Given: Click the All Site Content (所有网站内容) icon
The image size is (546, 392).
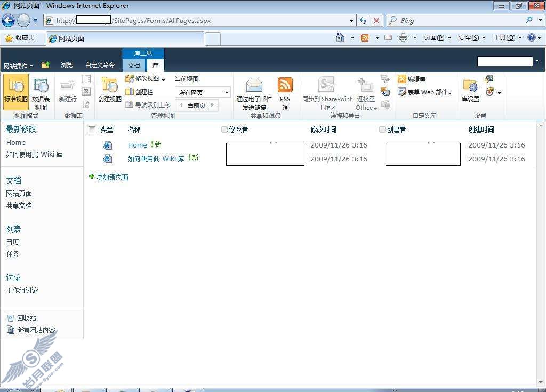Looking at the screenshot, I should pos(11,330).
